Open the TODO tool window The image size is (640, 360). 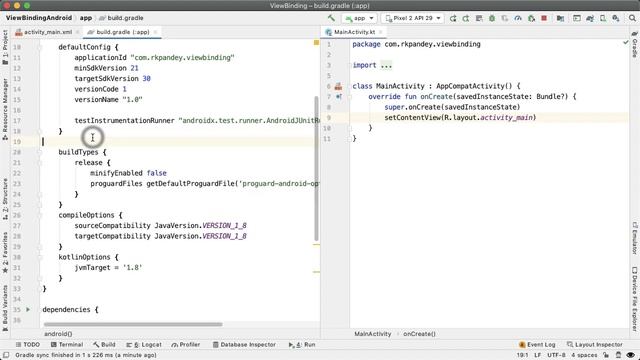27,344
